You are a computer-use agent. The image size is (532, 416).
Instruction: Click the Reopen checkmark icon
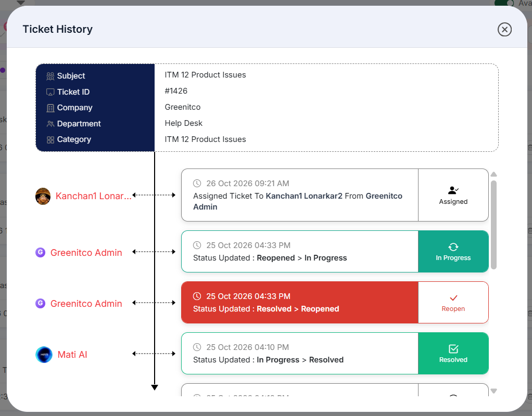tap(453, 298)
